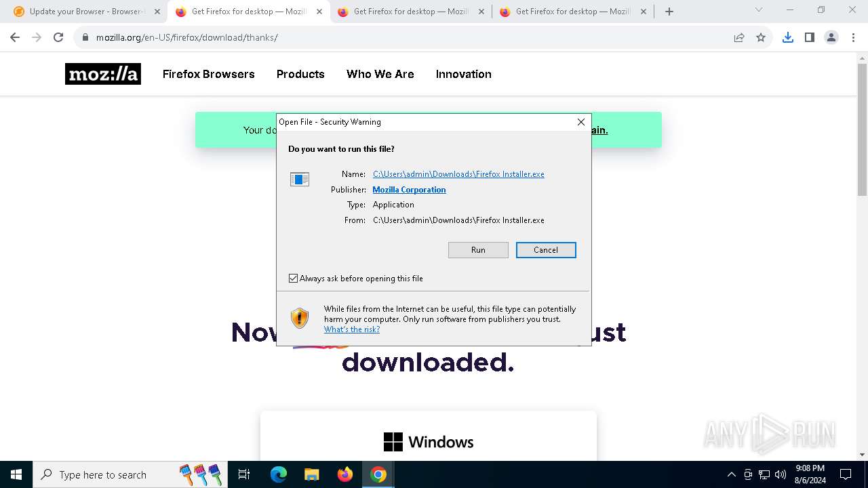Bookmark this page with the star icon

761,37
